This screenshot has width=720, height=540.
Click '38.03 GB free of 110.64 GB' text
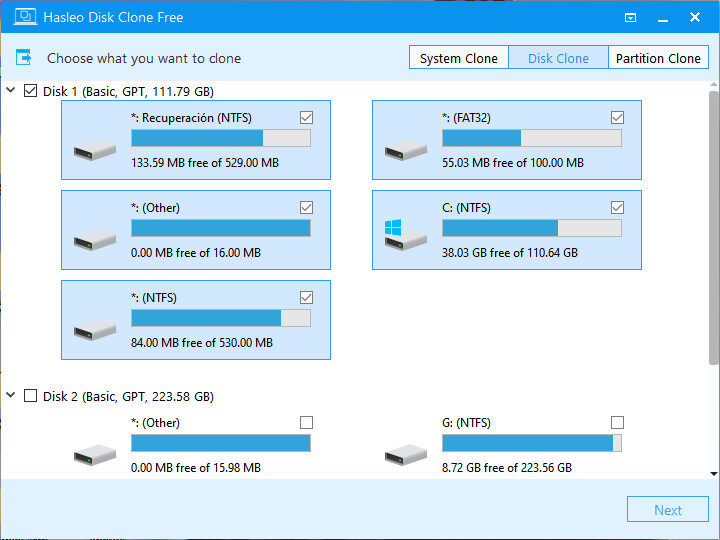510,253
